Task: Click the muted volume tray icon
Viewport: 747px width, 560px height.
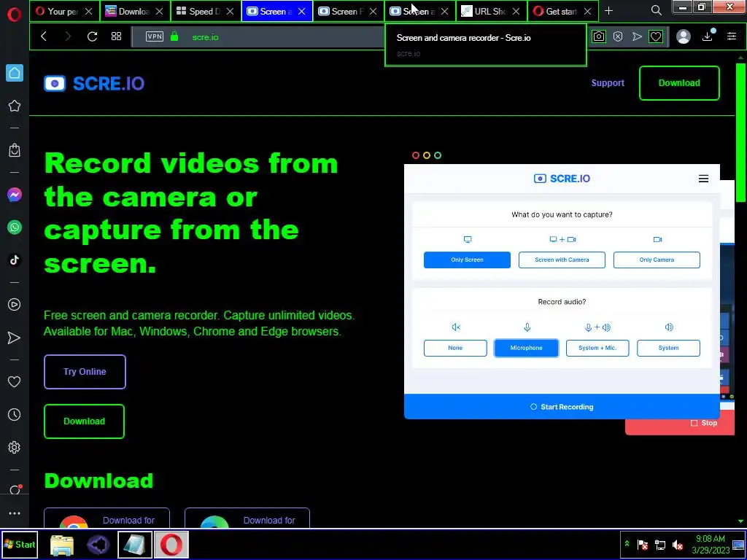Action: (677, 545)
